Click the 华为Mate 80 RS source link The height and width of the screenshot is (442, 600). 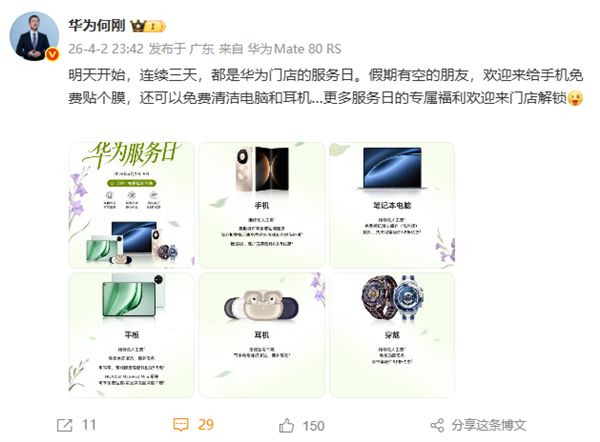(294, 49)
